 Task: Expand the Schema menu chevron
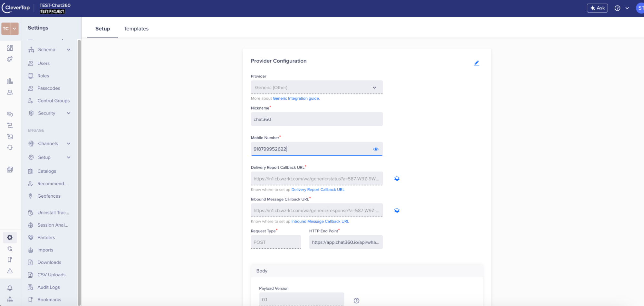point(69,50)
